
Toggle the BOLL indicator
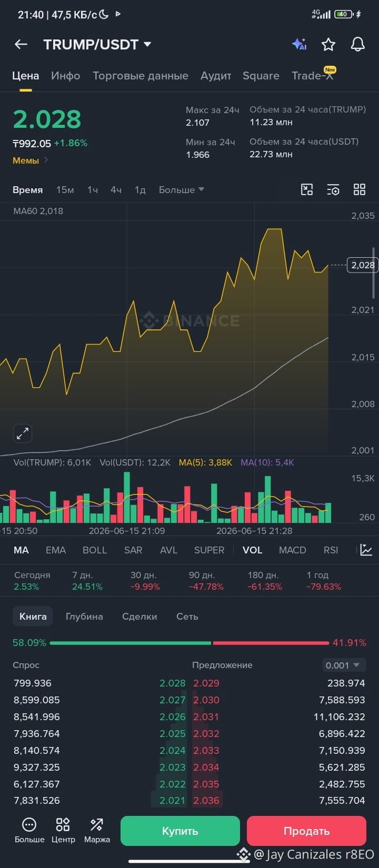pos(95,550)
